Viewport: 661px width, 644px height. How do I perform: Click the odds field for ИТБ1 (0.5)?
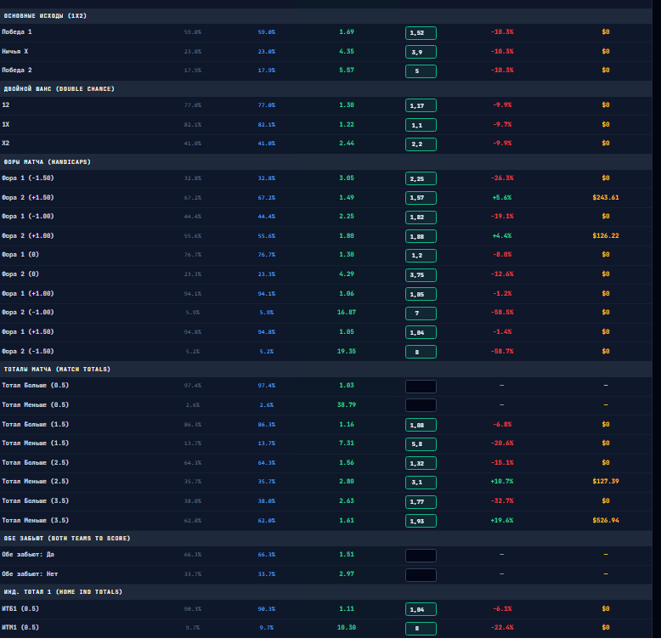421,609
